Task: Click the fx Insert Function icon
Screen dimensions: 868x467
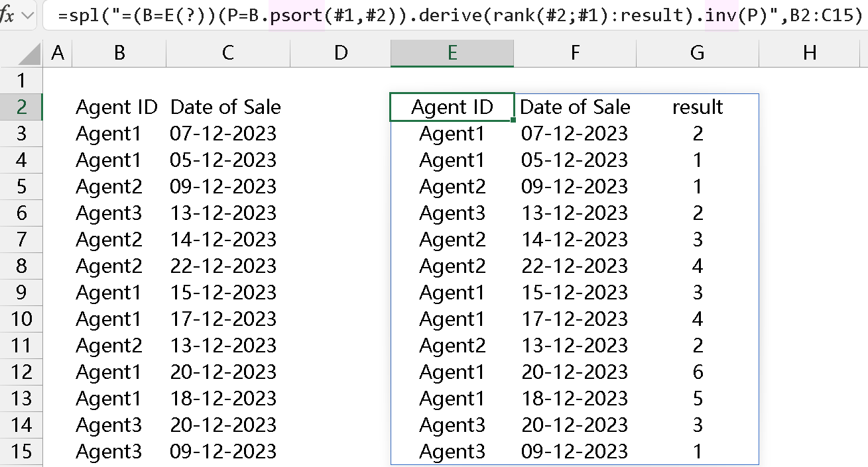Action: coord(7,15)
